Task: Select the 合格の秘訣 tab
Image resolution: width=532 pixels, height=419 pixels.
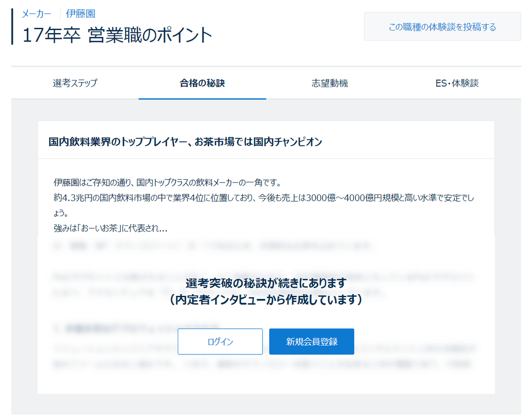Action: [x=203, y=83]
